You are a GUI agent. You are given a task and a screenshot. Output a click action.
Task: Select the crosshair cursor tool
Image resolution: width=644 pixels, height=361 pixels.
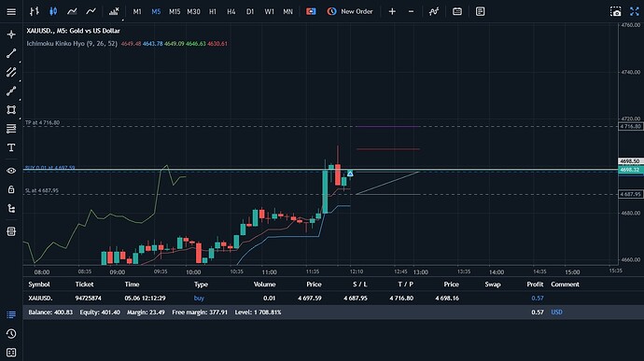[11, 35]
